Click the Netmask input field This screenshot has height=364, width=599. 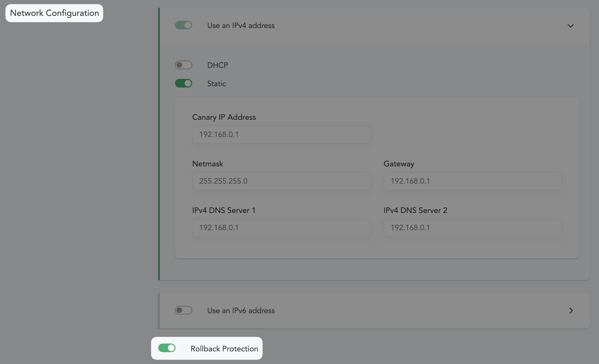click(281, 181)
